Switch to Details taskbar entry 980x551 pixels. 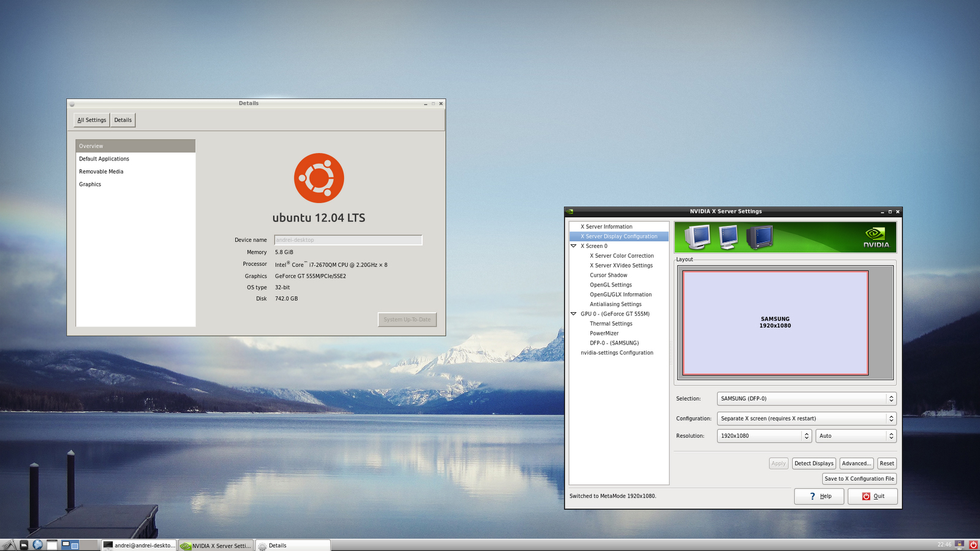tap(293, 545)
